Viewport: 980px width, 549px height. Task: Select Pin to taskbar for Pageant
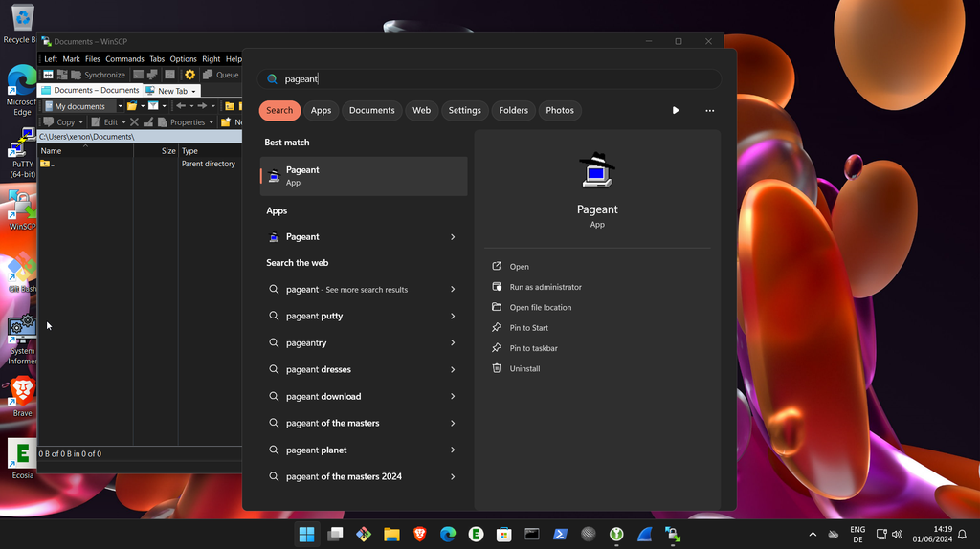(x=533, y=348)
